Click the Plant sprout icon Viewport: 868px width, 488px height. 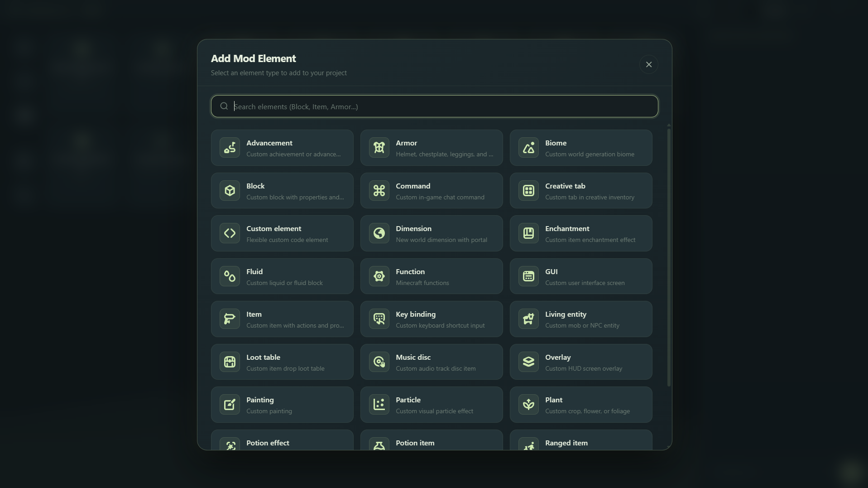pyautogui.click(x=528, y=405)
